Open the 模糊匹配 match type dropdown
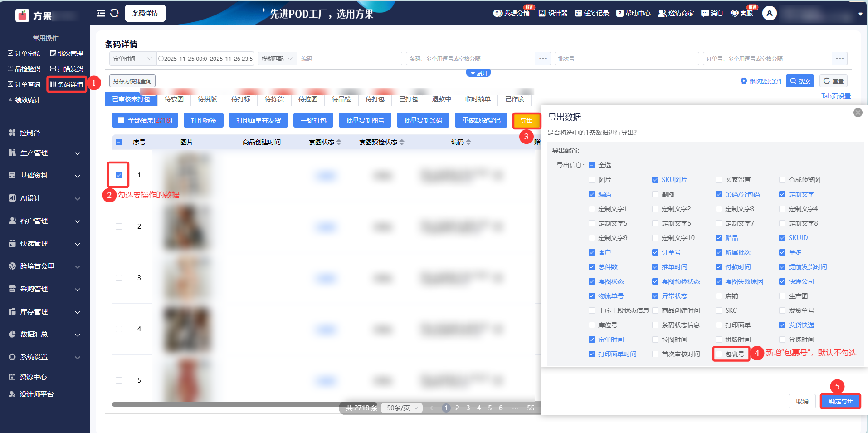The height and width of the screenshot is (433, 868). coord(277,59)
